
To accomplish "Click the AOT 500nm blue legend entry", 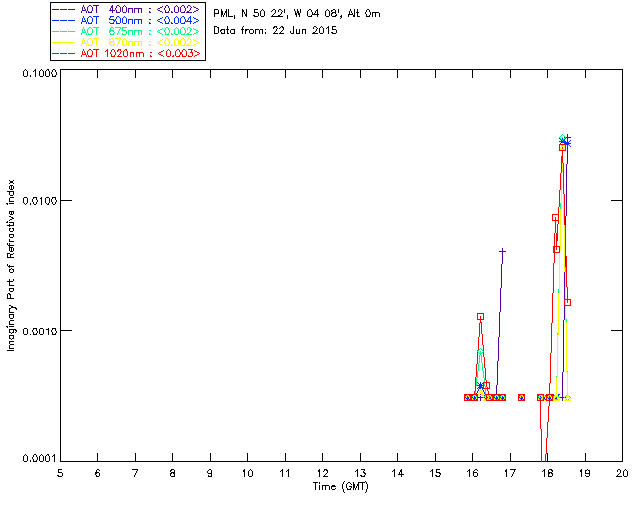I will (x=126, y=20).
